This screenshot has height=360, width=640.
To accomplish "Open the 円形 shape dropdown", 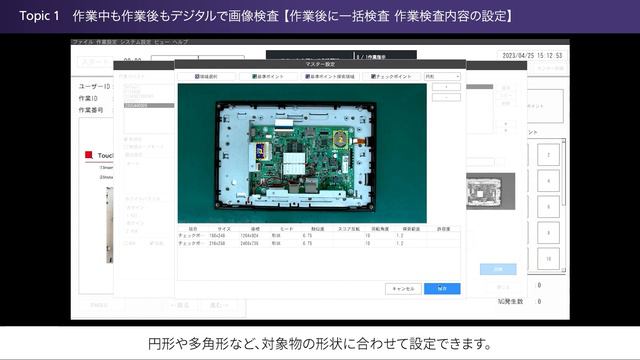I will (x=442, y=76).
